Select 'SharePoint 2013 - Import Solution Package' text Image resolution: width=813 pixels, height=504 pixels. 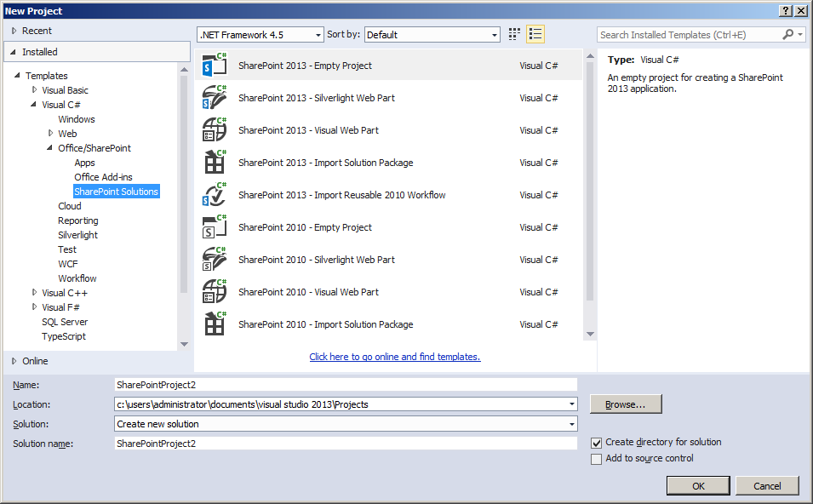325,163
